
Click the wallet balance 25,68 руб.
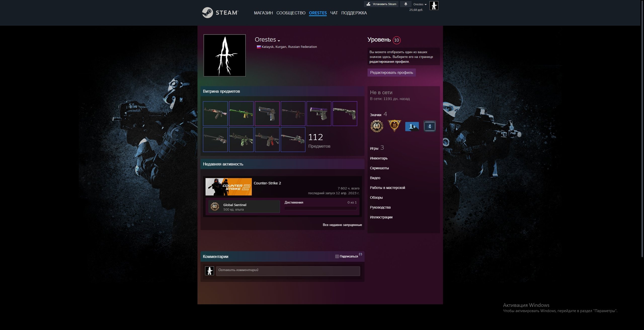(416, 10)
